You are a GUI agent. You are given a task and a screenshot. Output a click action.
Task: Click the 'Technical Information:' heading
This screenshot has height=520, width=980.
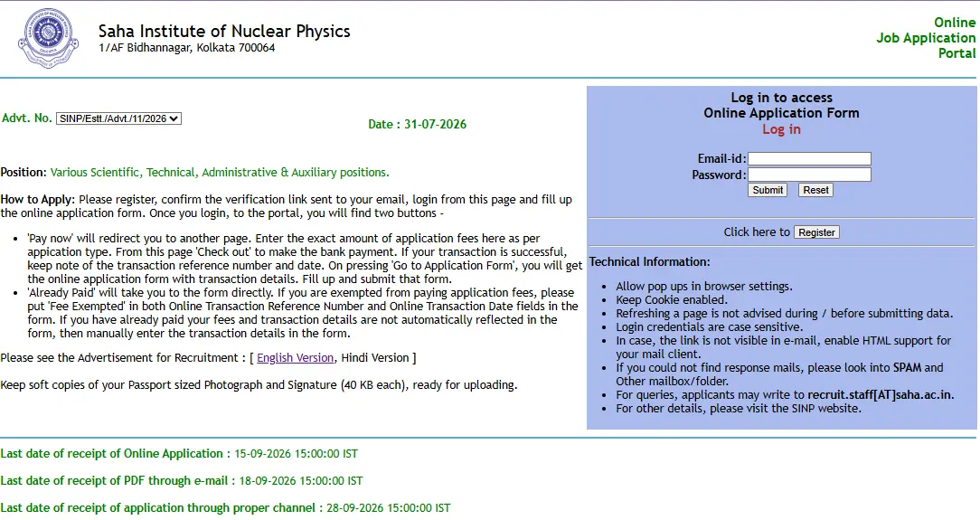tap(649, 262)
